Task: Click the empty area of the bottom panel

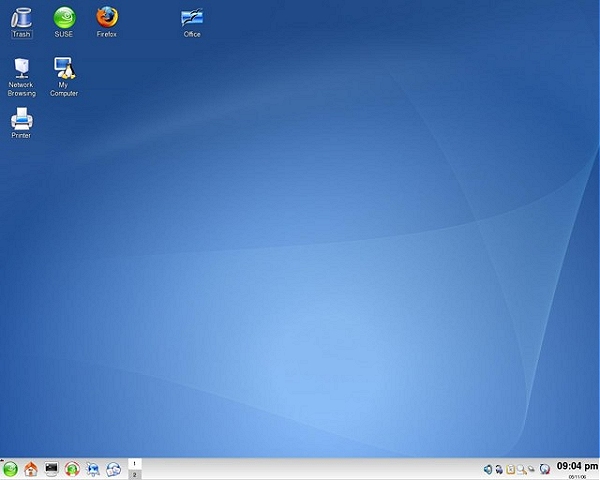Action: pyautogui.click(x=300, y=469)
